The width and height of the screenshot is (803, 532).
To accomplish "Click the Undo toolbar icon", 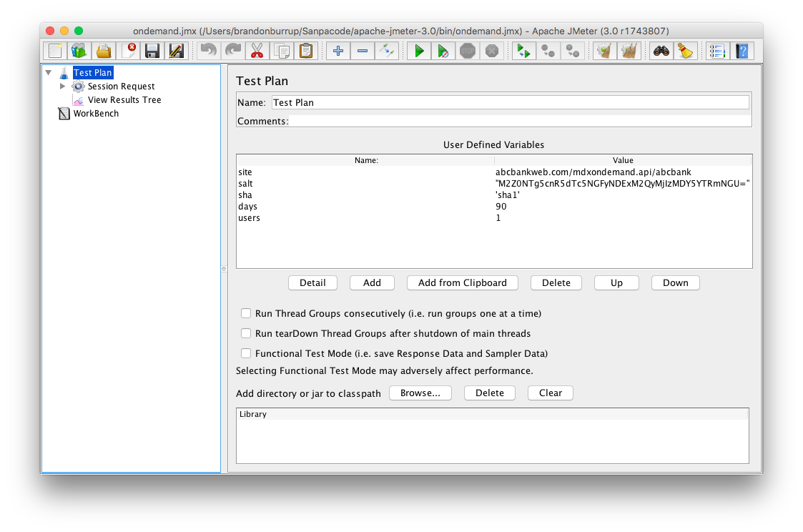I will point(207,51).
